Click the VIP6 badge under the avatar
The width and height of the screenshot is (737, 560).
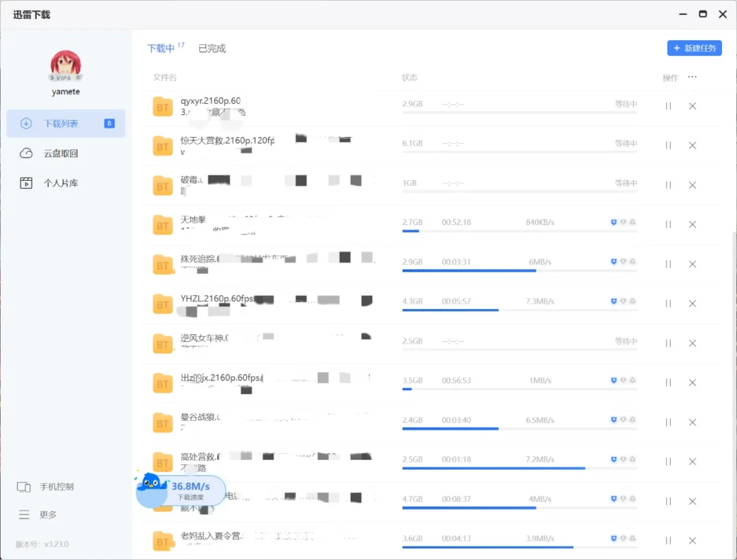66,78
